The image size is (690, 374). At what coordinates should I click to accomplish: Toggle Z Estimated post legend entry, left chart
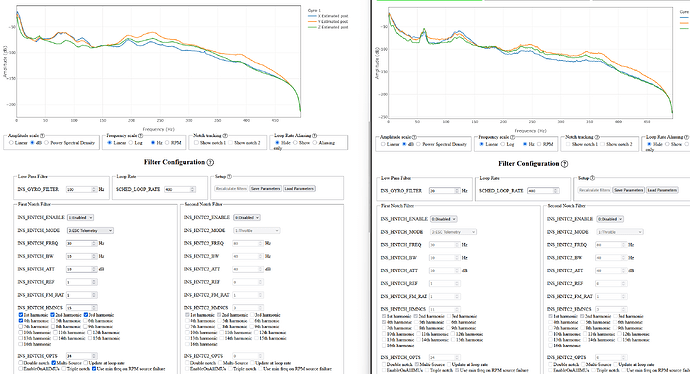tap(328, 27)
